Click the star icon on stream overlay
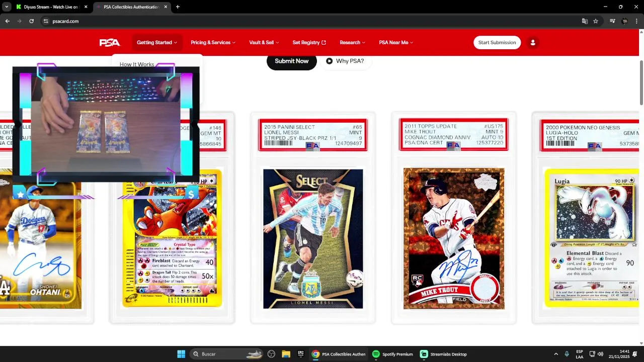 click(x=20, y=194)
